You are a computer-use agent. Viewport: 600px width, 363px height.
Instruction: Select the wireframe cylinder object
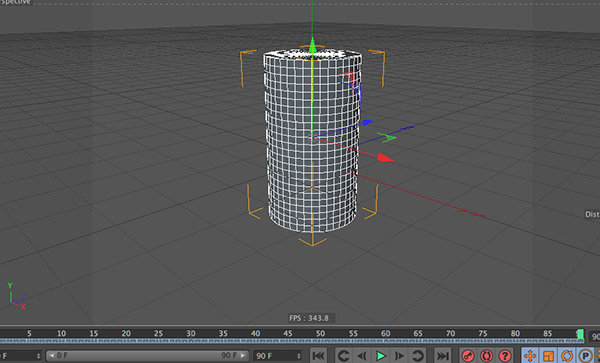pos(312,140)
